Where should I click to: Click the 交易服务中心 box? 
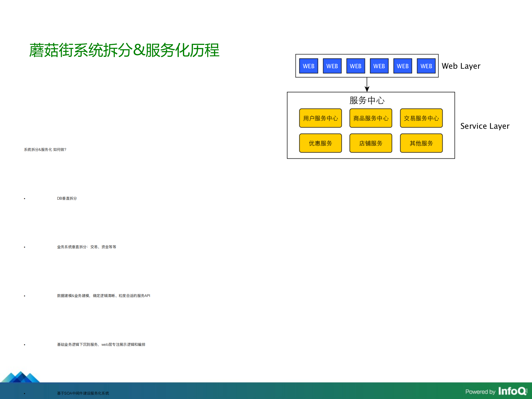(421, 118)
